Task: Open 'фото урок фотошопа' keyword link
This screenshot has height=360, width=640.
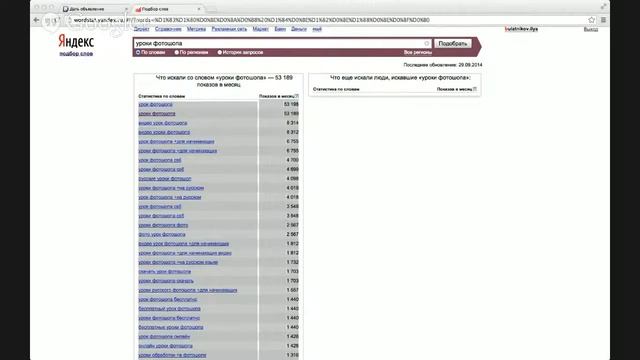Action: (162, 234)
